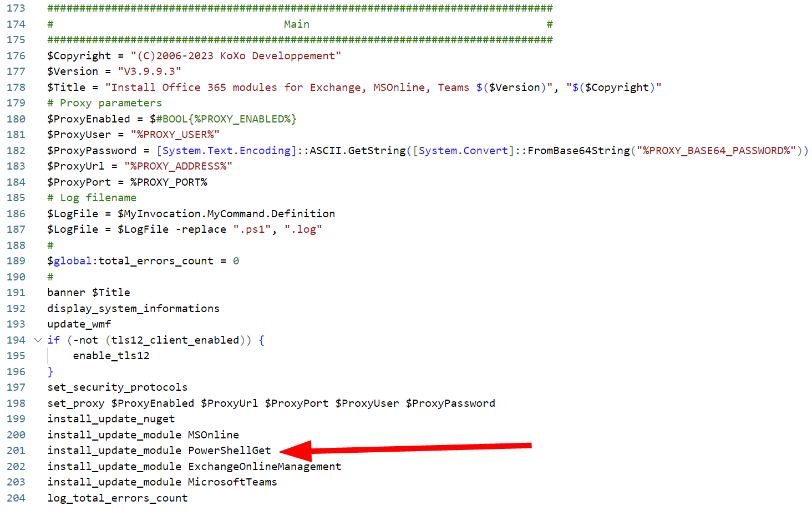The height and width of the screenshot is (511, 812).
Task: Click the "%PROXY_BASE64_PASSWORD%" string
Action: pos(716,150)
